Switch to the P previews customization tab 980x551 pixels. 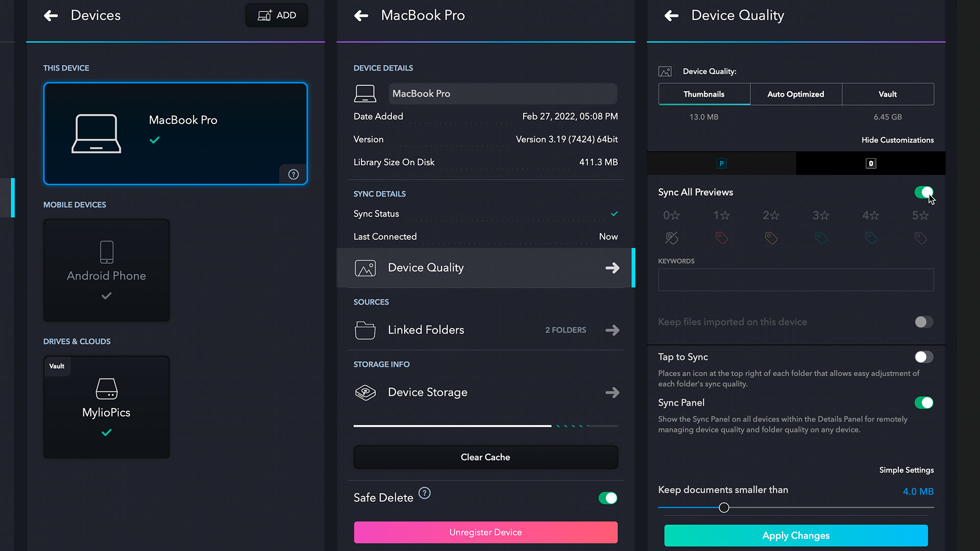[x=721, y=163]
